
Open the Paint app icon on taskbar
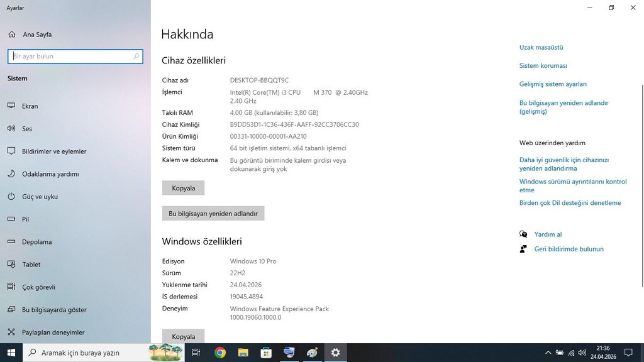click(312, 353)
